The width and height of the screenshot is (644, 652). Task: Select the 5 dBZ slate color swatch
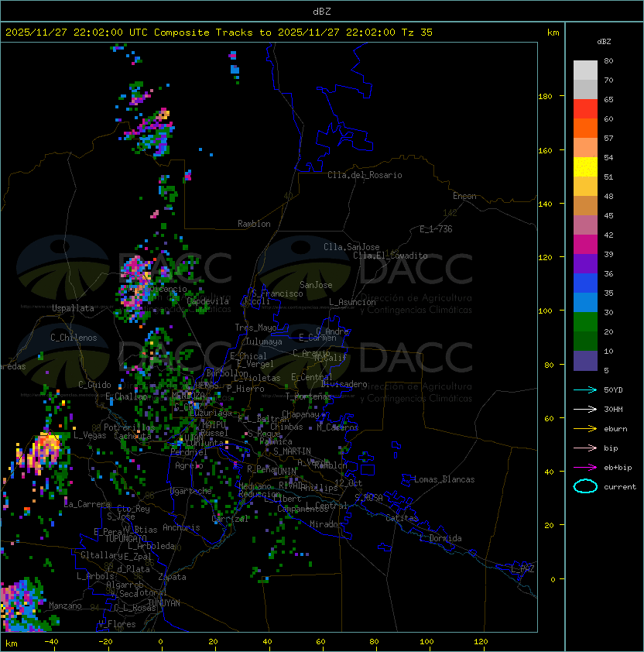pyautogui.click(x=585, y=361)
